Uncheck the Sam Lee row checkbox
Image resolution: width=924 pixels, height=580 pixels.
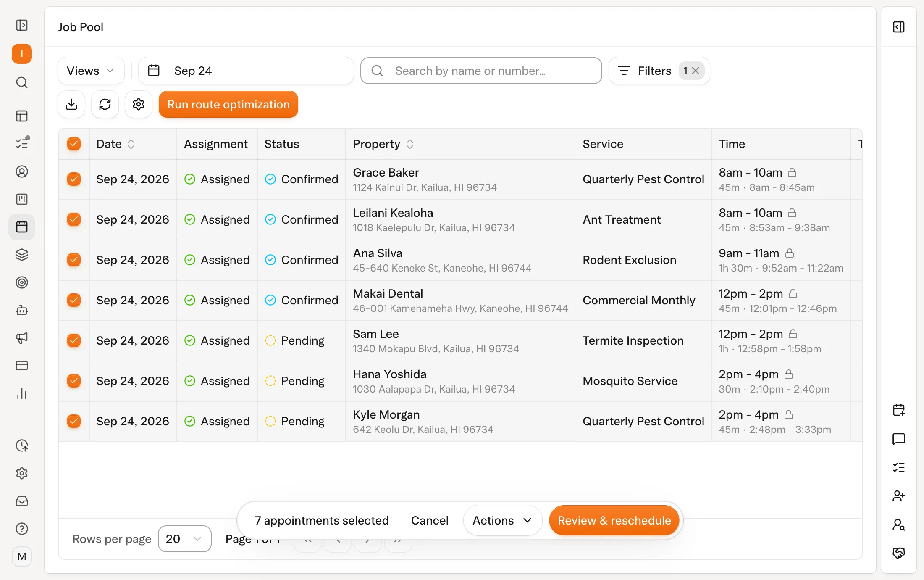point(74,340)
